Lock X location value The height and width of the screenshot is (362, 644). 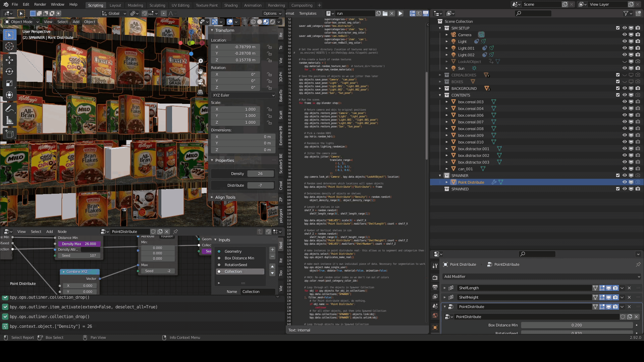pos(269,47)
